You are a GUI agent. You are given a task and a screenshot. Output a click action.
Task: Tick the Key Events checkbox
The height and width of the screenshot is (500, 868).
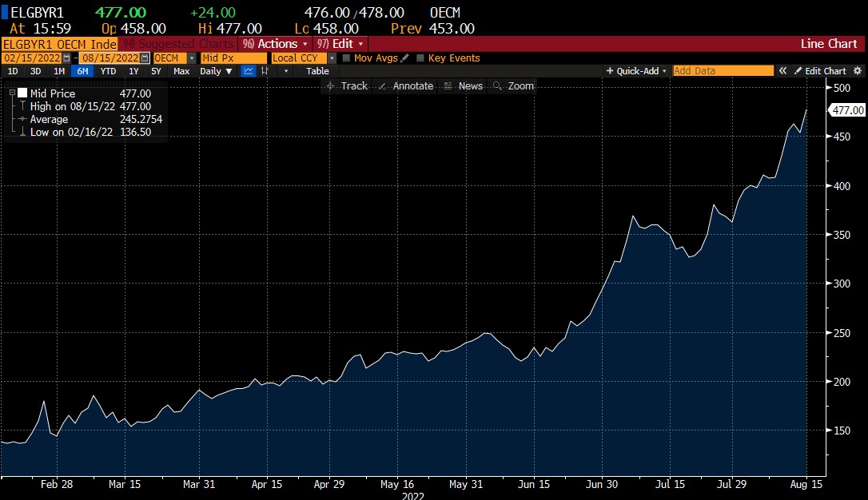tap(420, 58)
